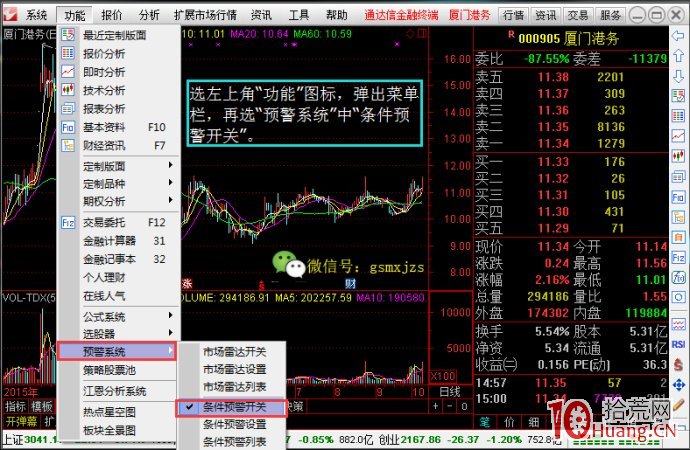Viewport: 690px width, 450px height.
Task: Click the 000905 厦门港务 stock title
Action: (x=569, y=39)
